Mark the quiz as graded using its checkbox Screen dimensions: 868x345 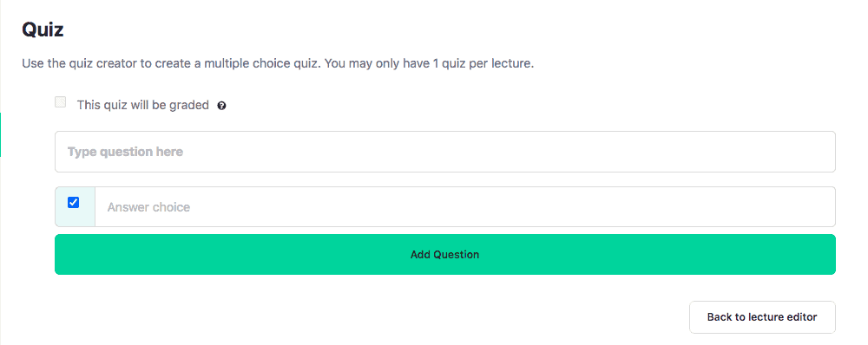61,102
